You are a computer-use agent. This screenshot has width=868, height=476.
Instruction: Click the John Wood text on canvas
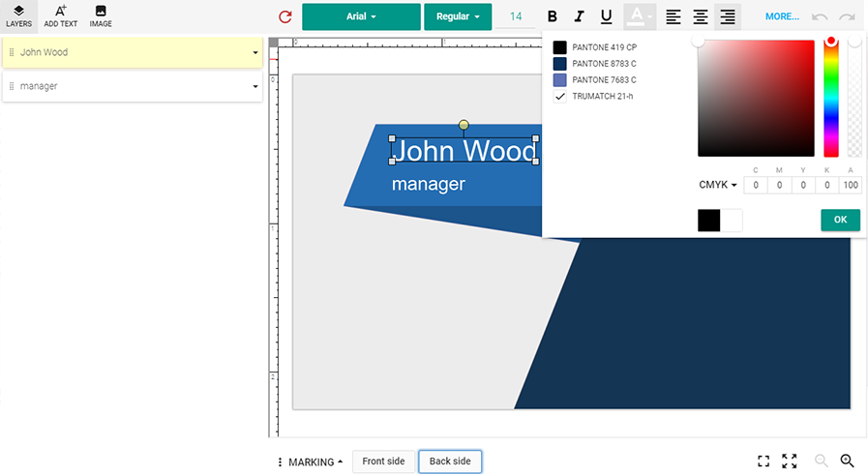[464, 151]
